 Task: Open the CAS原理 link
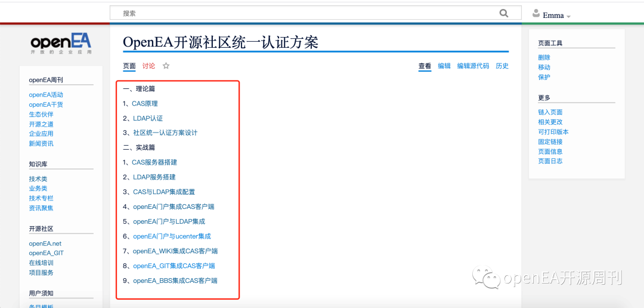pos(144,104)
